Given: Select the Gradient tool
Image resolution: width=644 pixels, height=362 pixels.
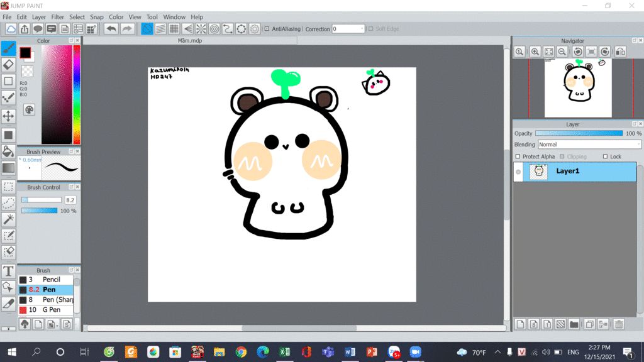Looking at the screenshot, I should click(x=8, y=168).
